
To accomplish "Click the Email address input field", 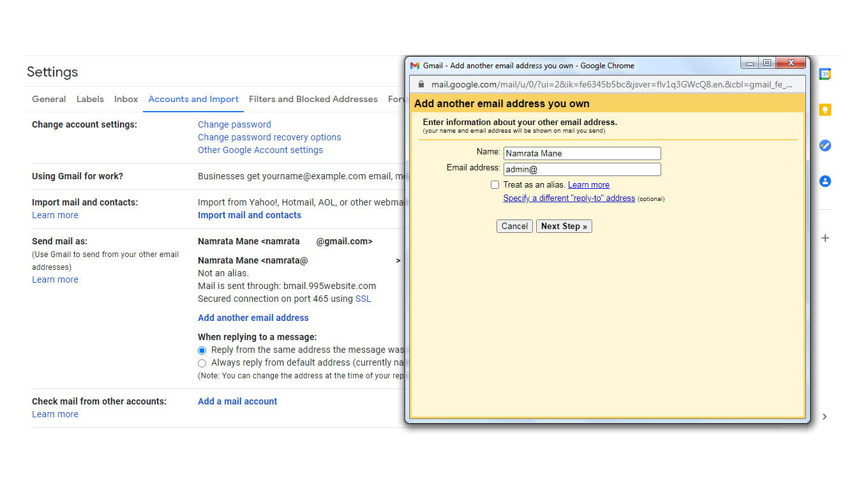I will [581, 170].
